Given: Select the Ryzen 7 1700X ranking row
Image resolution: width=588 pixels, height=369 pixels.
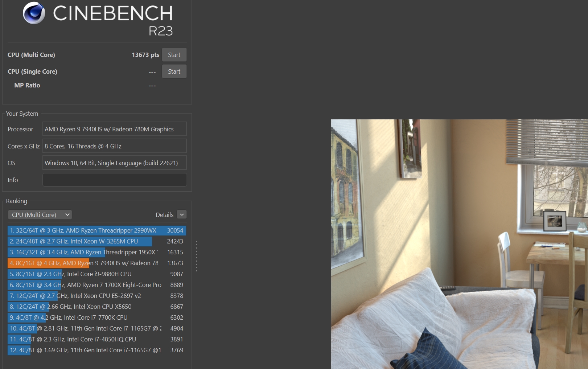Looking at the screenshot, I should tap(96, 285).
